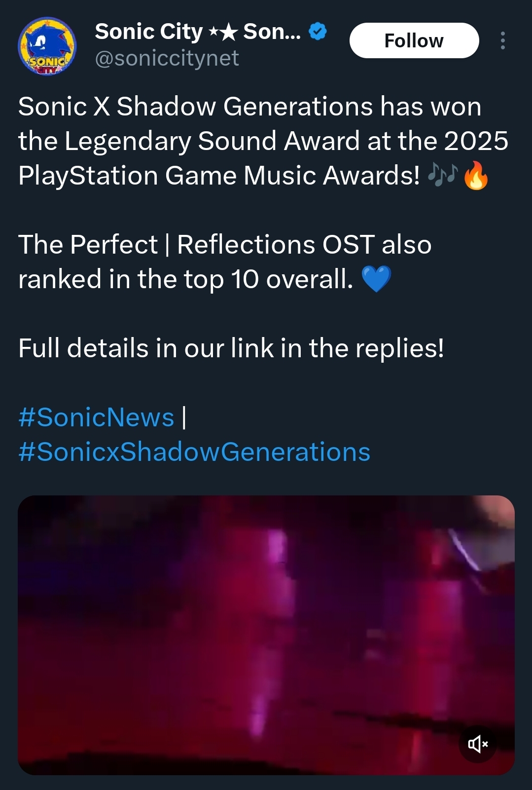Tap "PlayStation Game Music Awards!" text

[219, 176]
